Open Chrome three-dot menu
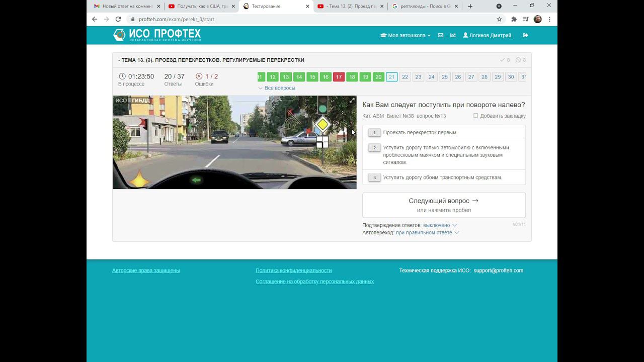The image size is (644, 362). [x=549, y=19]
